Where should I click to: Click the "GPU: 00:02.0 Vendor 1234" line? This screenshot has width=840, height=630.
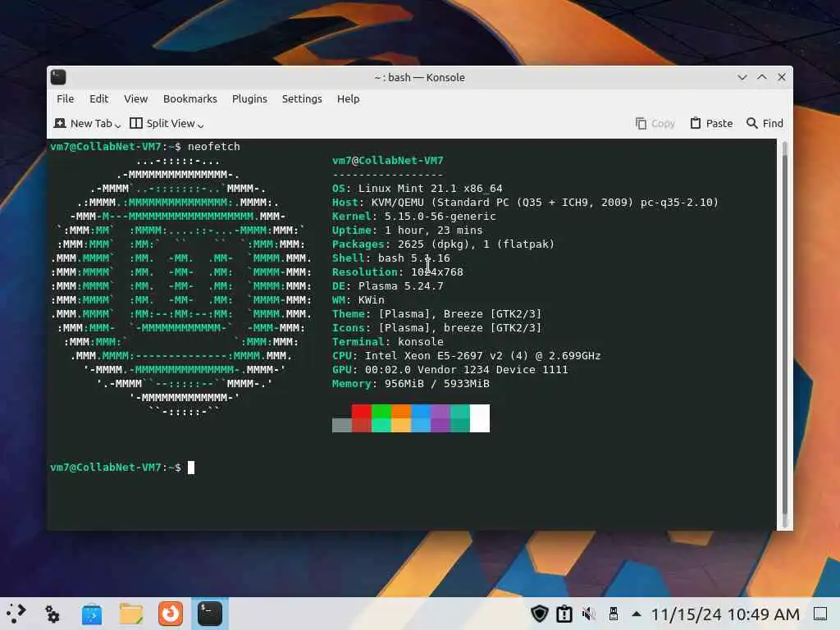(x=450, y=370)
